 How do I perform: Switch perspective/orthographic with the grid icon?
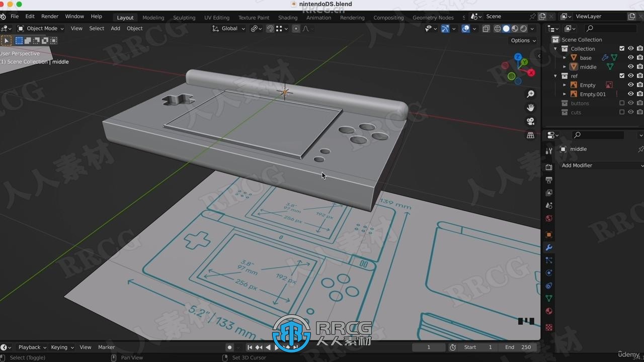click(530, 135)
